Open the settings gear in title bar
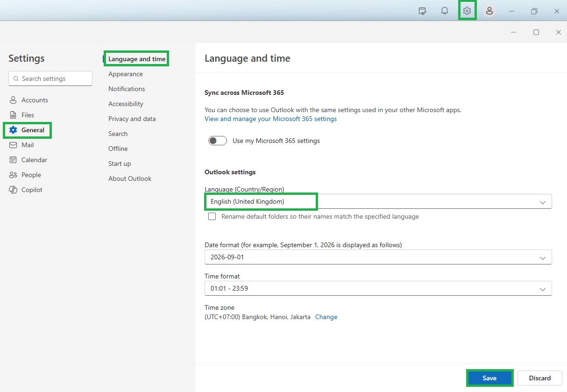Viewport: 567px width, 392px height. click(467, 11)
